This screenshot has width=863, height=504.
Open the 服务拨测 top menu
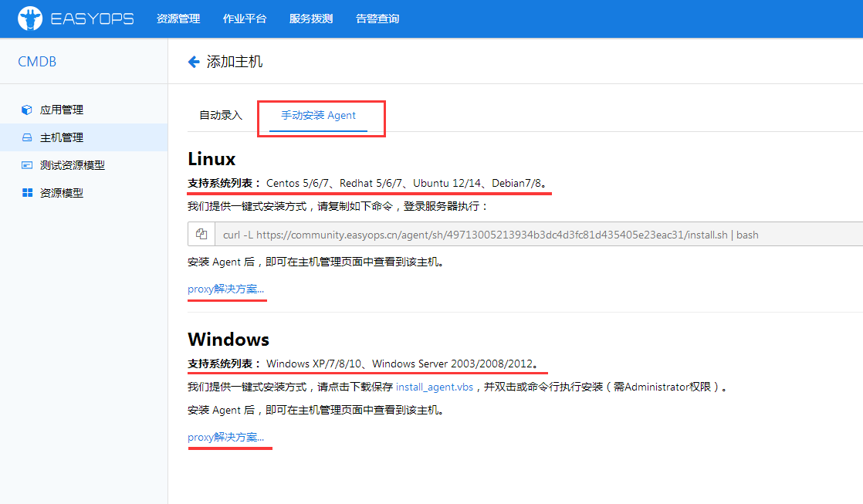click(x=311, y=19)
